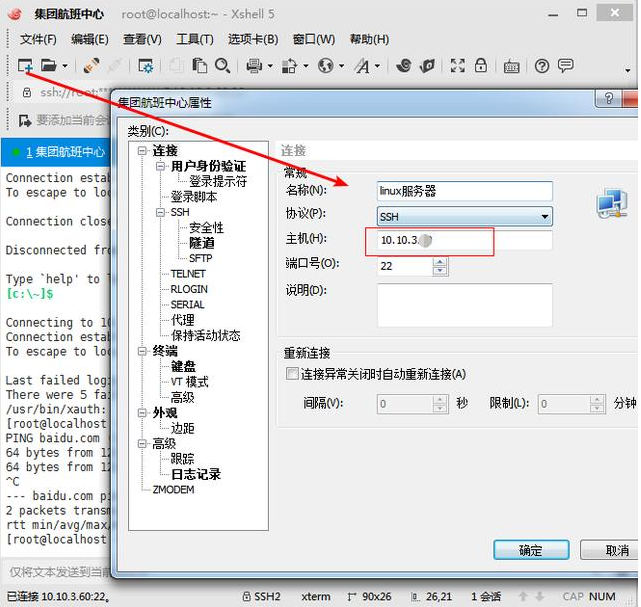The width and height of the screenshot is (641, 607).
Task: Click the globe encoding toolbar icon
Action: [325, 66]
